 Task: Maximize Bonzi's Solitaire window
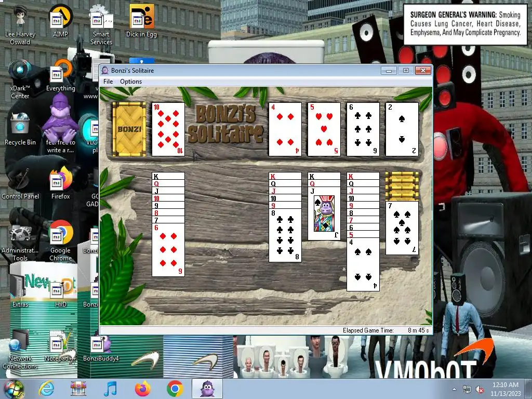tap(406, 70)
